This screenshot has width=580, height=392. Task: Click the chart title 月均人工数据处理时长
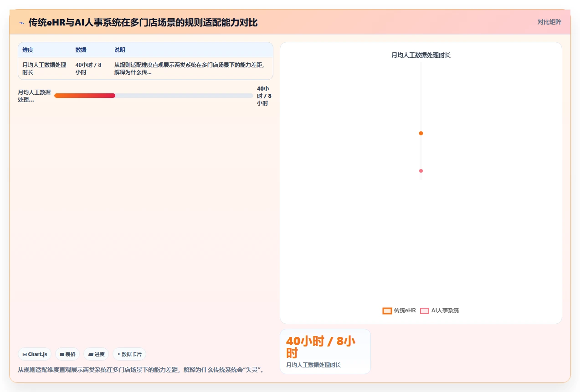(x=421, y=56)
